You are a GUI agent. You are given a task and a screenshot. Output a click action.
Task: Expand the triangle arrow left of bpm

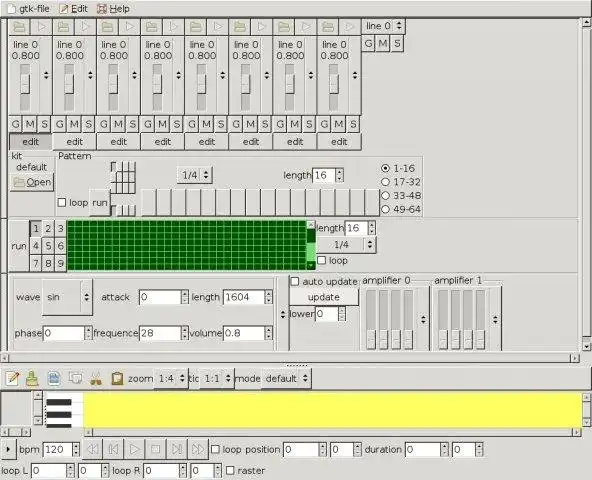click(8, 449)
